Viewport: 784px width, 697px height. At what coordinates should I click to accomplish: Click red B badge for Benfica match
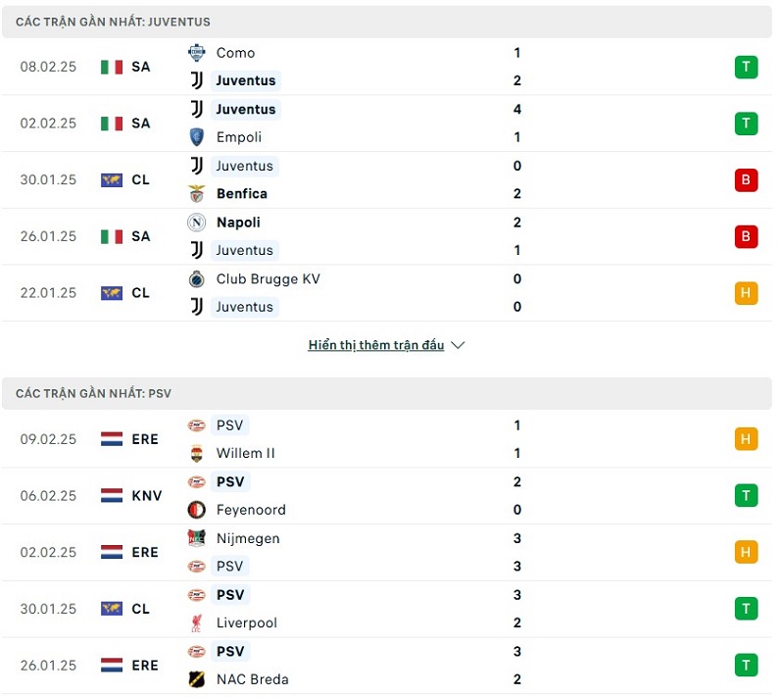[746, 179]
